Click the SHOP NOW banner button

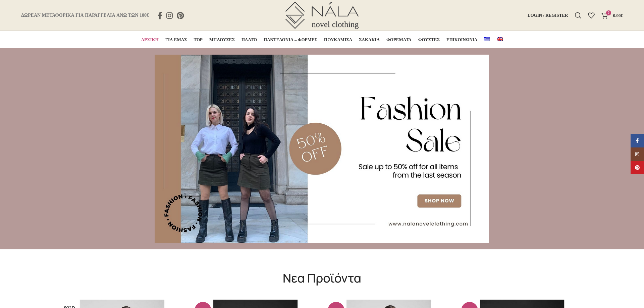click(x=439, y=201)
